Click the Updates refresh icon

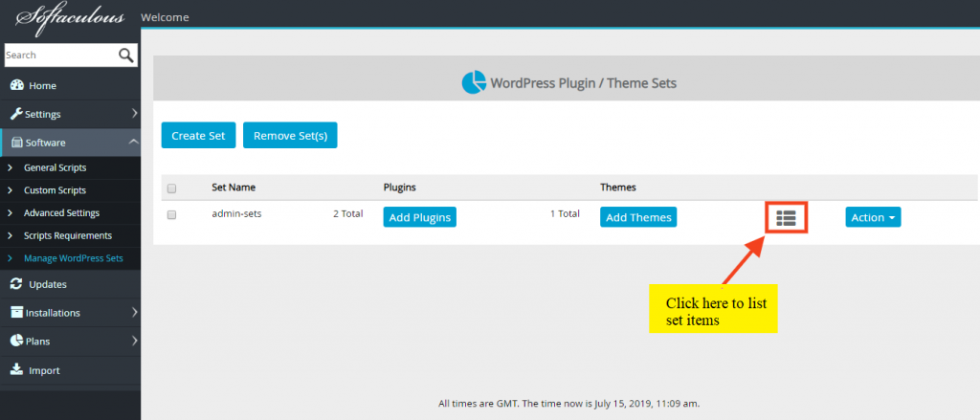17,284
